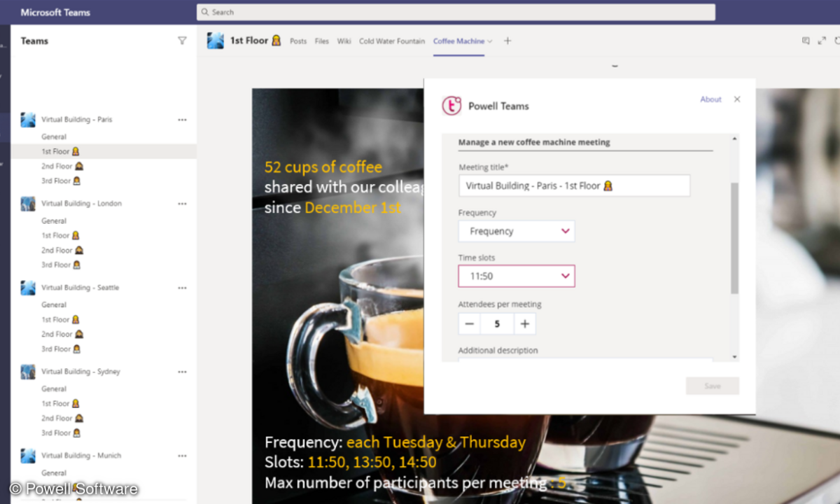This screenshot has width=840, height=504.
Task: Open the Time slots dropdown showing 11:50
Action: (517, 276)
